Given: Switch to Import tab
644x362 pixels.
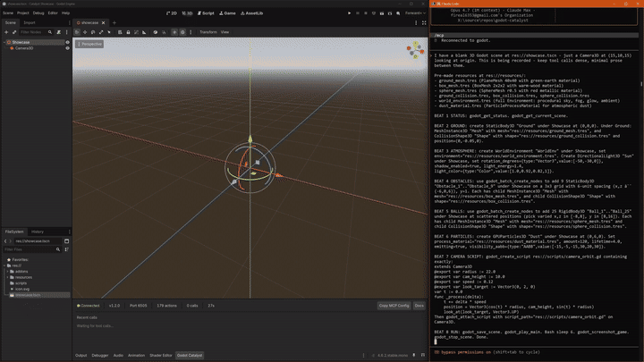Looking at the screenshot, I should 30,22.
